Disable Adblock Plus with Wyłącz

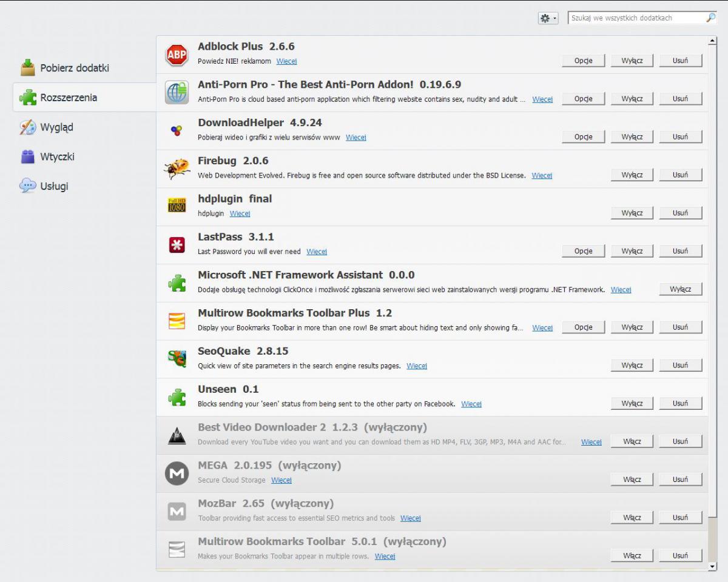click(632, 61)
